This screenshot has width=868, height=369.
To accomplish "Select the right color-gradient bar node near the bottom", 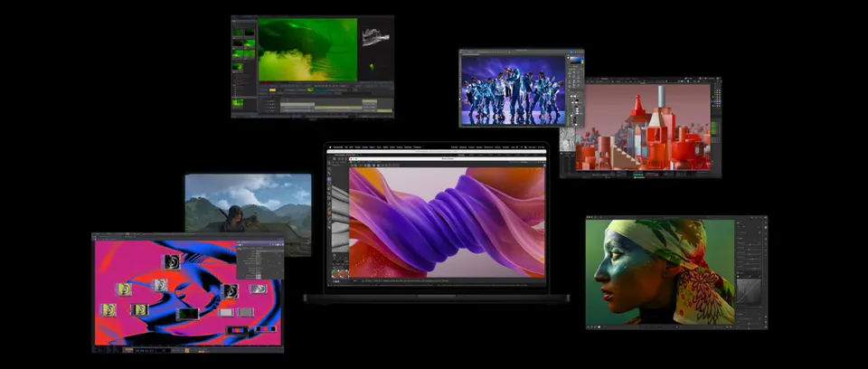I will coord(266,329).
